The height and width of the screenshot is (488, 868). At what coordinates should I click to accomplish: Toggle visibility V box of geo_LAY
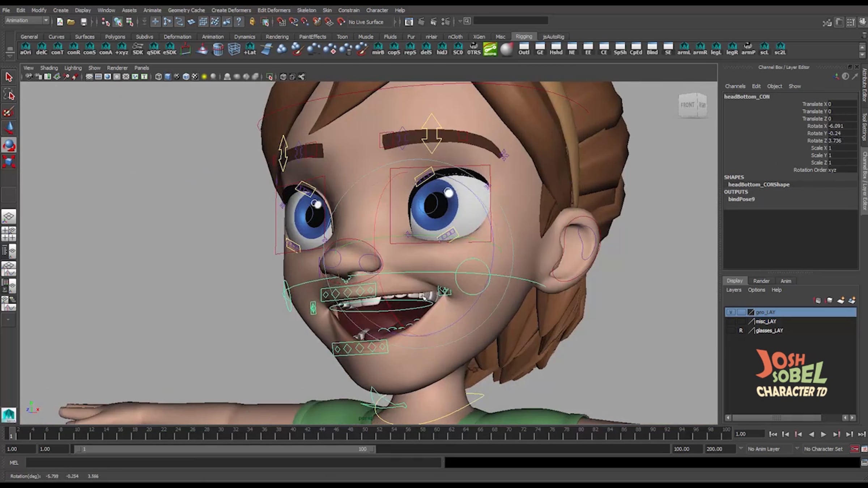point(731,312)
